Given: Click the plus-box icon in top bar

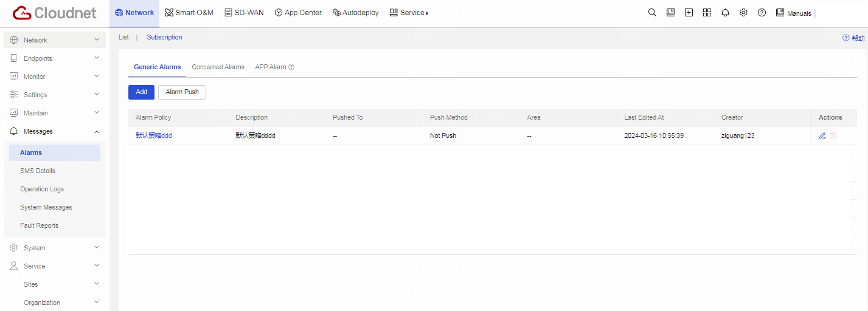Looking at the screenshot, I should click(x=689, y=13).
